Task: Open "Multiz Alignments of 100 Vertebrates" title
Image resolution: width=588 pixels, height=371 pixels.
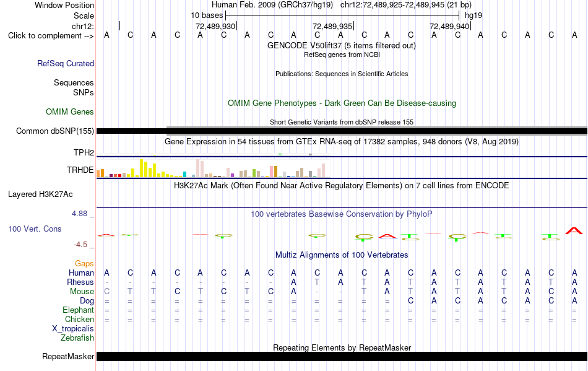Action: 342,255
